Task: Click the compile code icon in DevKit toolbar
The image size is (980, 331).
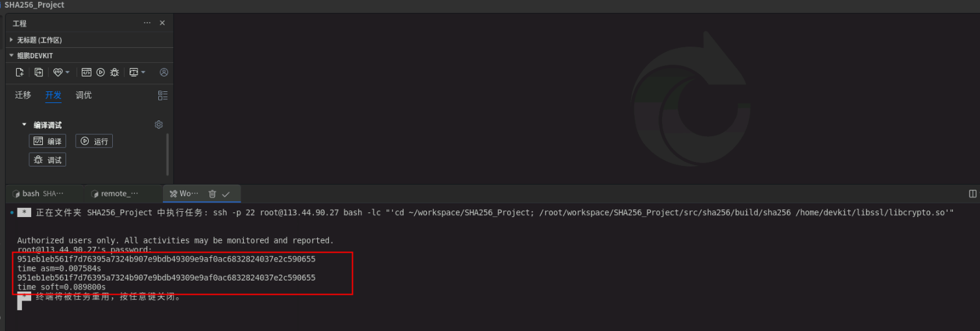Action: [x=86, y=73]
